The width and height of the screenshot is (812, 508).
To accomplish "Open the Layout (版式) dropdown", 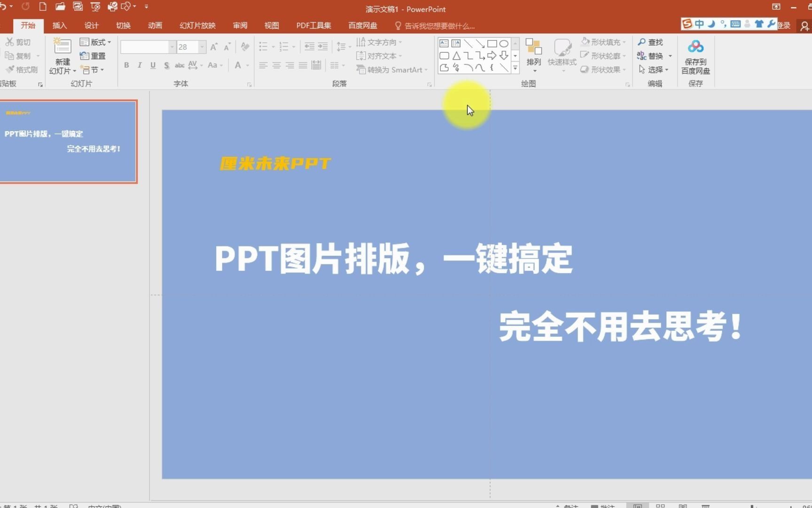I will [x=95, y=42].
